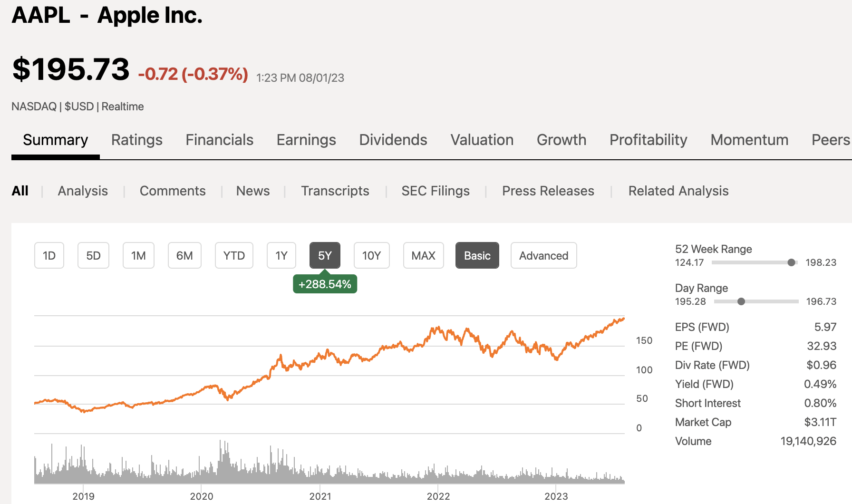Select the Momentum tab
Viewport: 852px width, 504px height.
pos(749,140)
